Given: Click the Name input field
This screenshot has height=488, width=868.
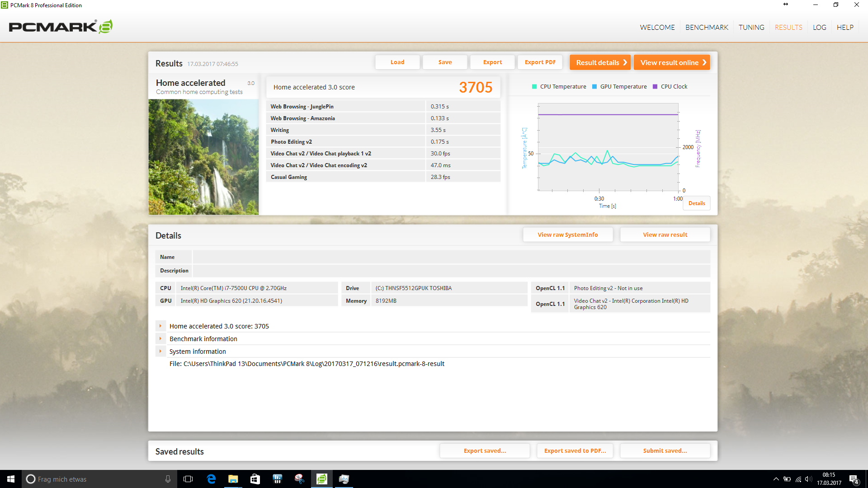Looking at the screenshot, I should [x=451, y=257].
